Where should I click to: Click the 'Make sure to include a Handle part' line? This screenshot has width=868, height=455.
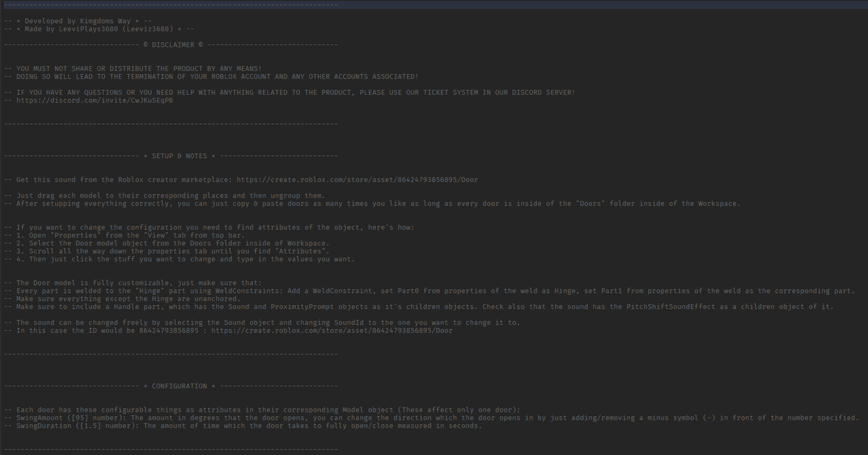click(419, 307)
